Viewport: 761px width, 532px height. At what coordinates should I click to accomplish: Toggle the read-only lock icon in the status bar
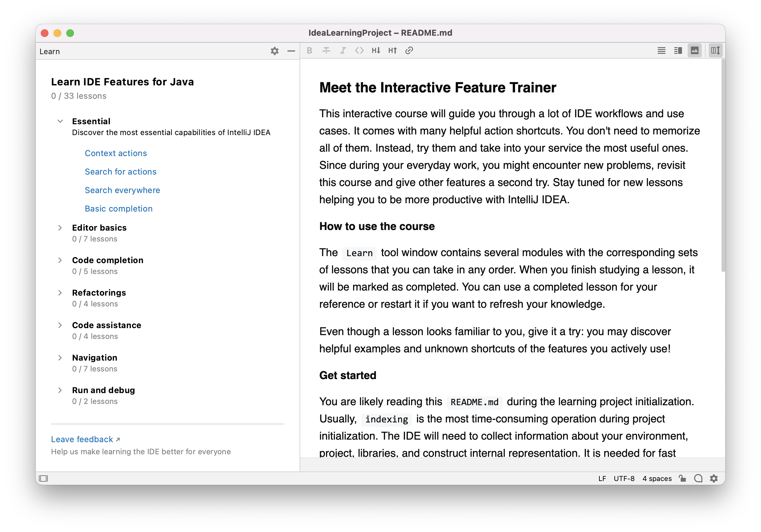682,478
